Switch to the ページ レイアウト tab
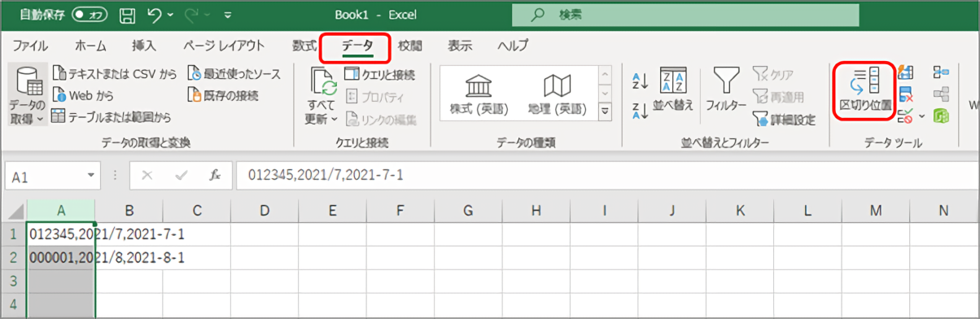Viewport: 980px width, 319px height. (x=224, y=46)
